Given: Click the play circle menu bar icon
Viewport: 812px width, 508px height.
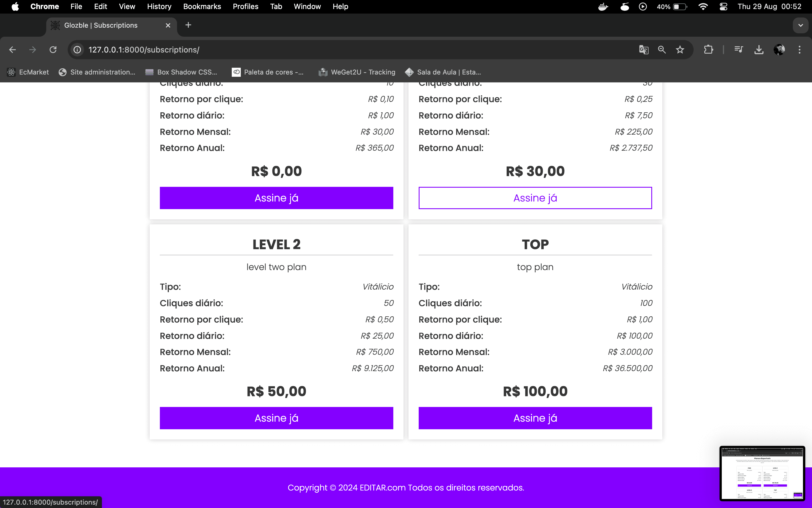Looking at the screenshot, I should (643, 6).
